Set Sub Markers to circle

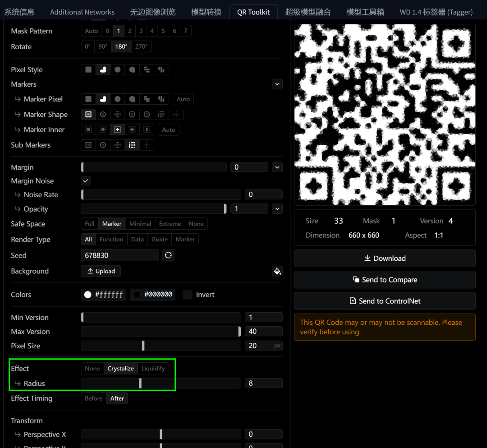point(103,145)
